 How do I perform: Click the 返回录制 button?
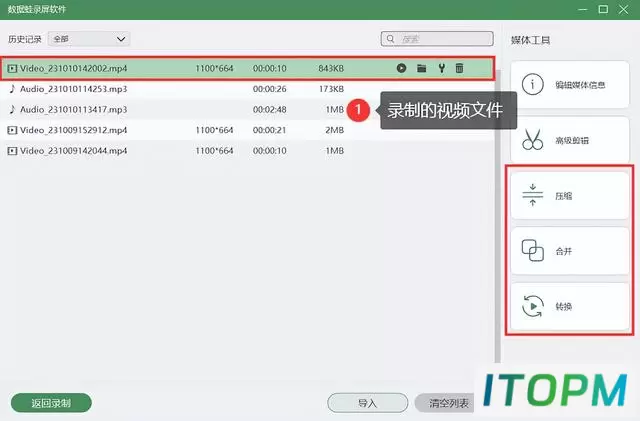coord(51,403)
